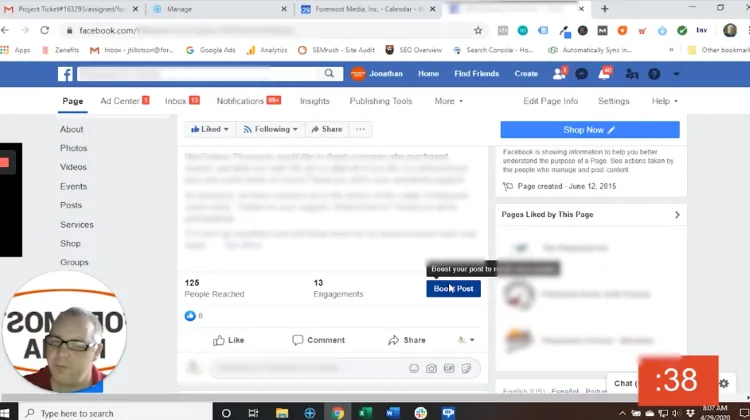This screenshot has height=420, width=750.
Task: Open Services in the left sidebar
Action: click(x=77, y=225)
